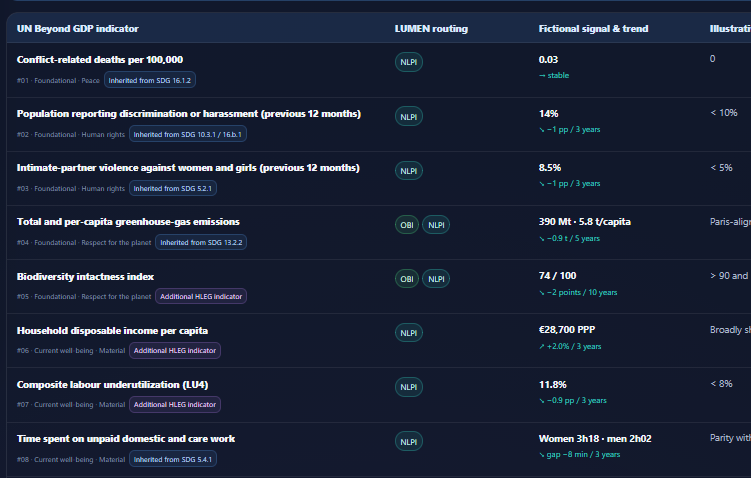Click the NLPI badge in discrimination or harassment row
Viewport: 751px width, 478px height.
409,116
